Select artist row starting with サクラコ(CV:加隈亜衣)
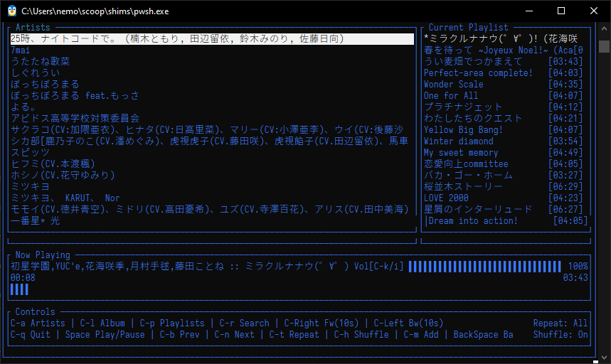This screenshot has width=611, height=364. pyautogui.click(x=207, y=129)
